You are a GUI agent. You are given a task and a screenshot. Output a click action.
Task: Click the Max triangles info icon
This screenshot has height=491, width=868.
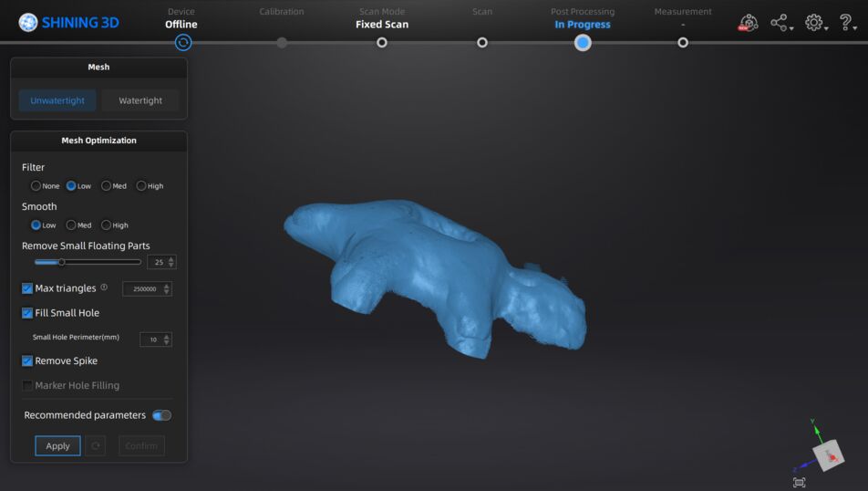click(x=104, y=287)
